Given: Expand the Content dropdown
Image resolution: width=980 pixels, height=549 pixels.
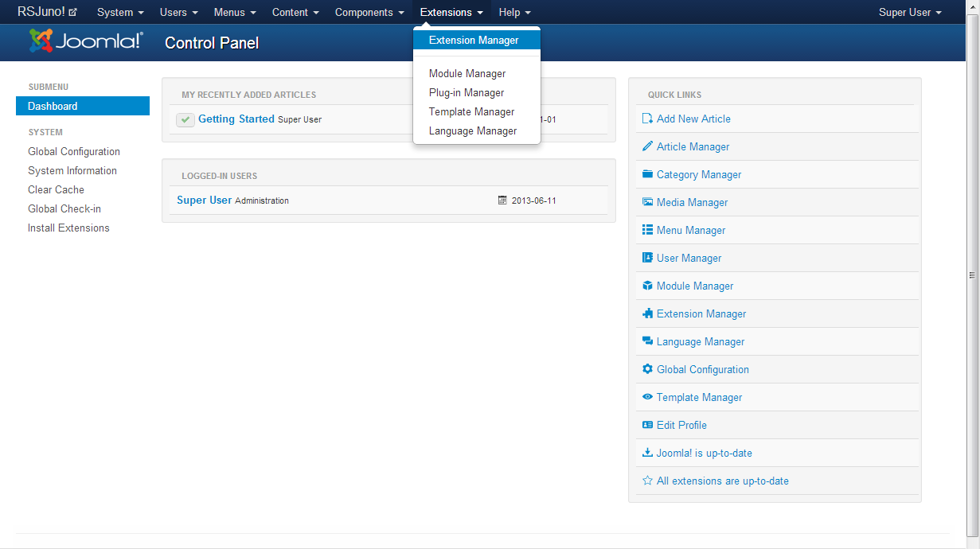Looking at the screenshot, I should pos(295,12).
